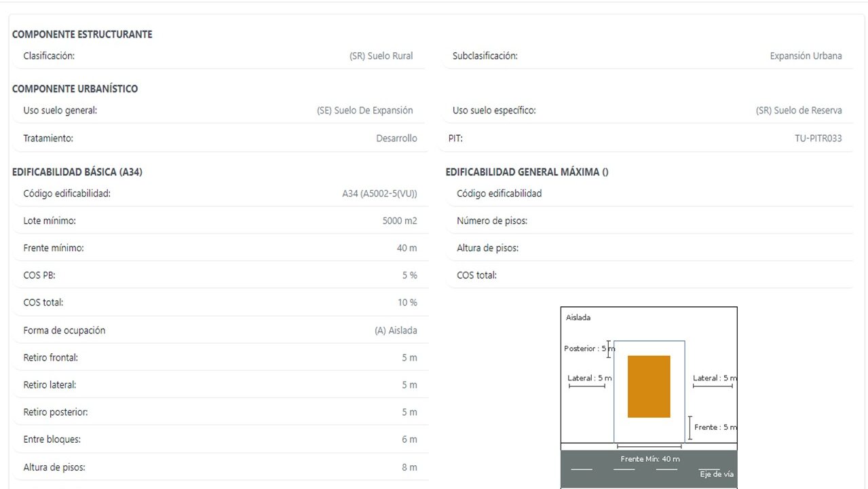Click the COS total: label in máxima section
868x489 pixels.
(476, 276)
